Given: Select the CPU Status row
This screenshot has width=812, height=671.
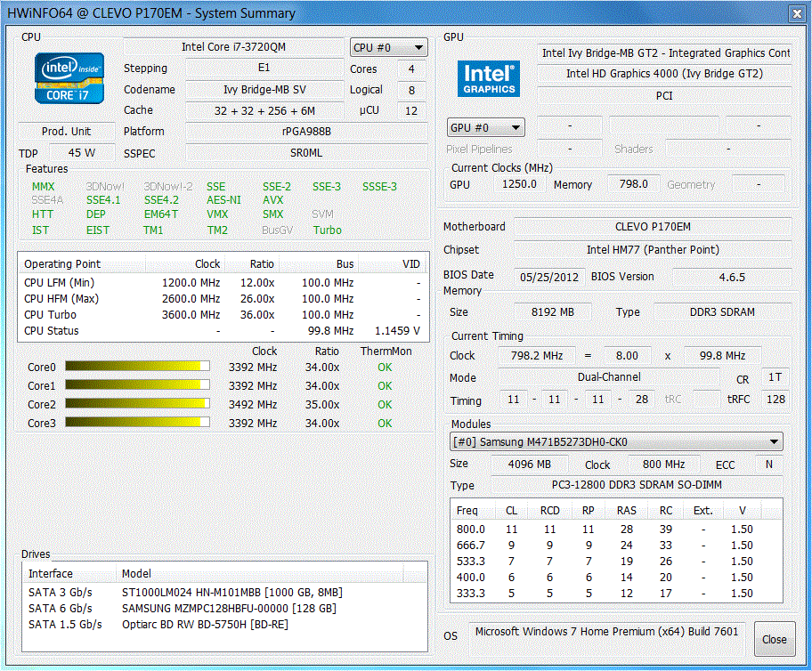Looking at the screenshot, I should tap(223, 331).
